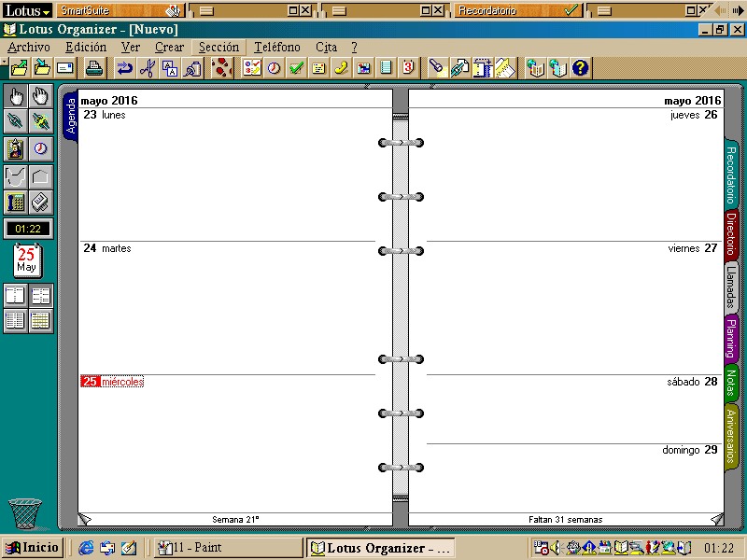The height and width of the screenshot is (560, 747).
Task: Click the calendar page number 3 icon
Action: coord(408,67)
